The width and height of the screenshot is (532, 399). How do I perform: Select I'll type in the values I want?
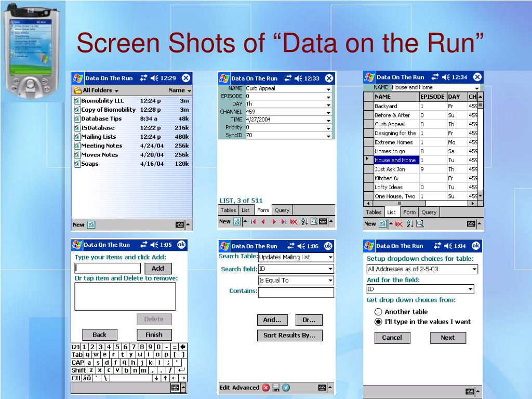tap(378, 322)
